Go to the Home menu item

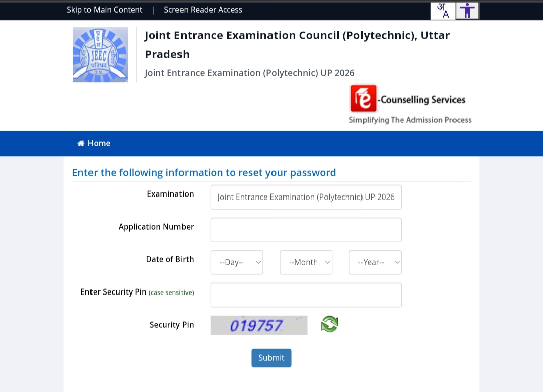[x=99, y=143]
